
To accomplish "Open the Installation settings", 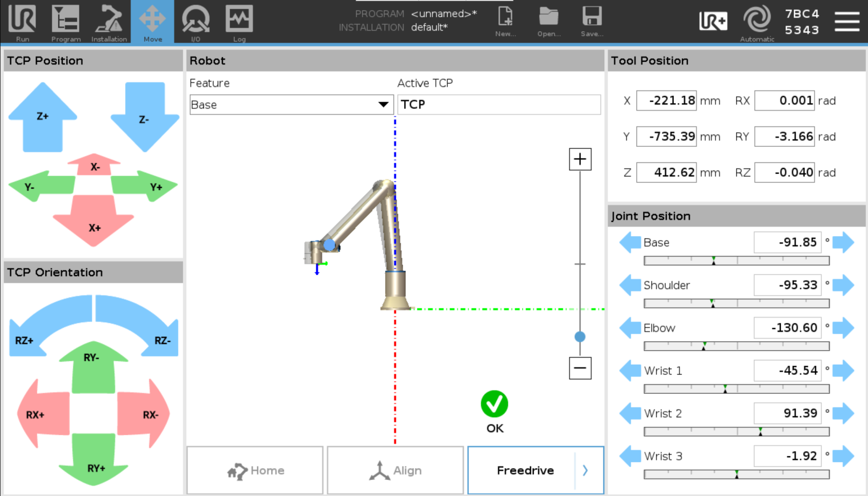I will point(109,23).
